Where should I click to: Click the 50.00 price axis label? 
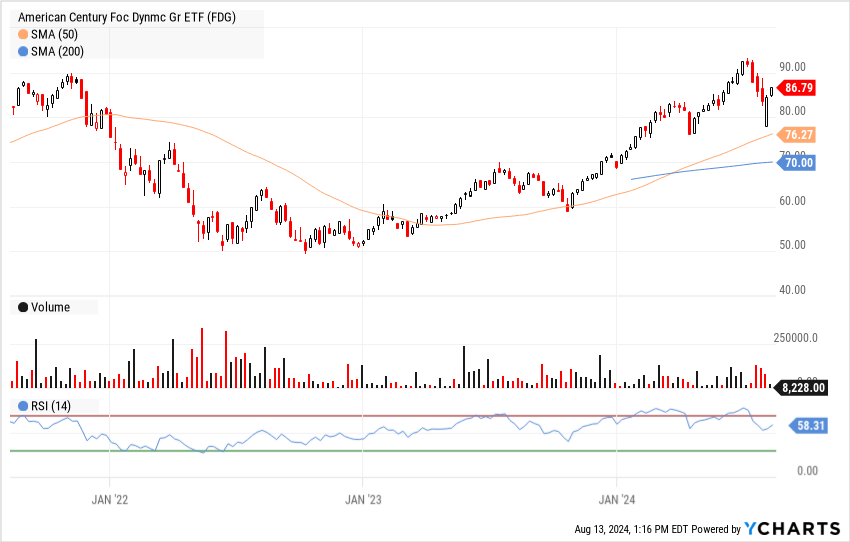793,245
